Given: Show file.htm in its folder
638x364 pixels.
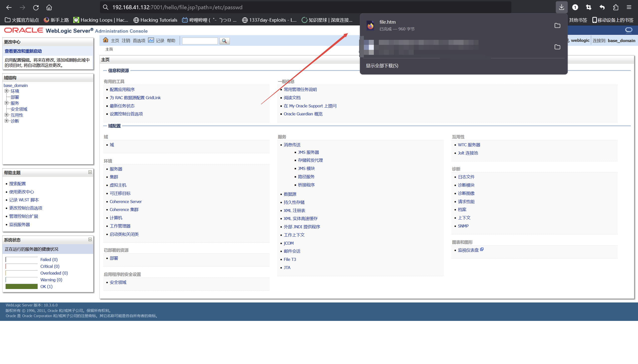Looking at the screenshot, I should point(557,25).
